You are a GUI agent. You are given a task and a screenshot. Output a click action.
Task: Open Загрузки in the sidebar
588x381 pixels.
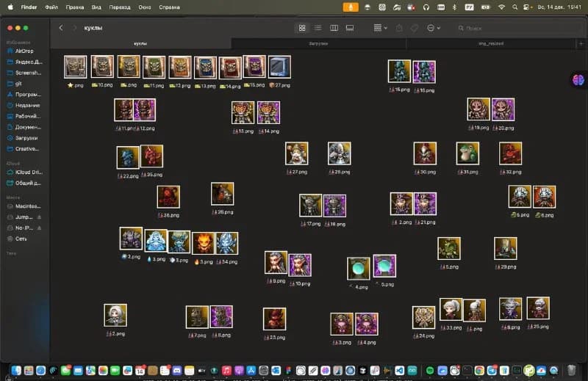pos(24,138)
